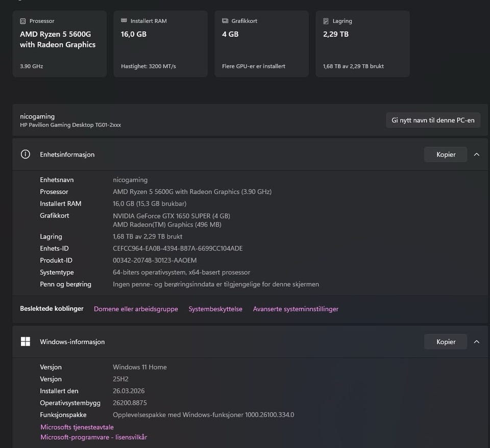Open Systembeskyttelse link

(215, 309)
